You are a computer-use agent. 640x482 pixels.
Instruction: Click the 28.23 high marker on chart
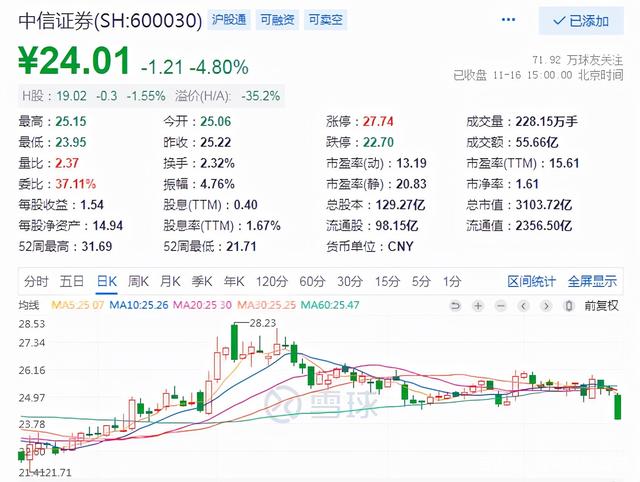263,323
